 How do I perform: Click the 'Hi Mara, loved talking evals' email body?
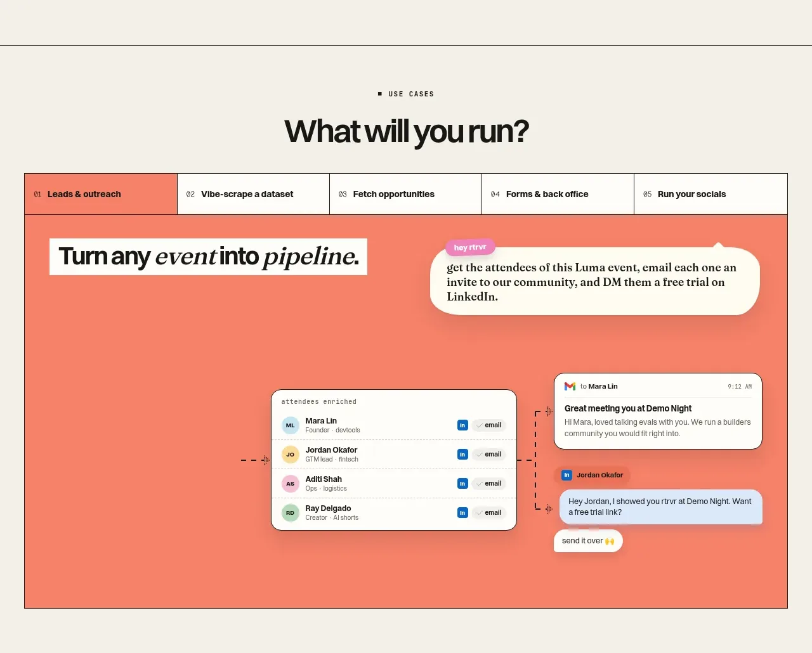pos(658,428)
